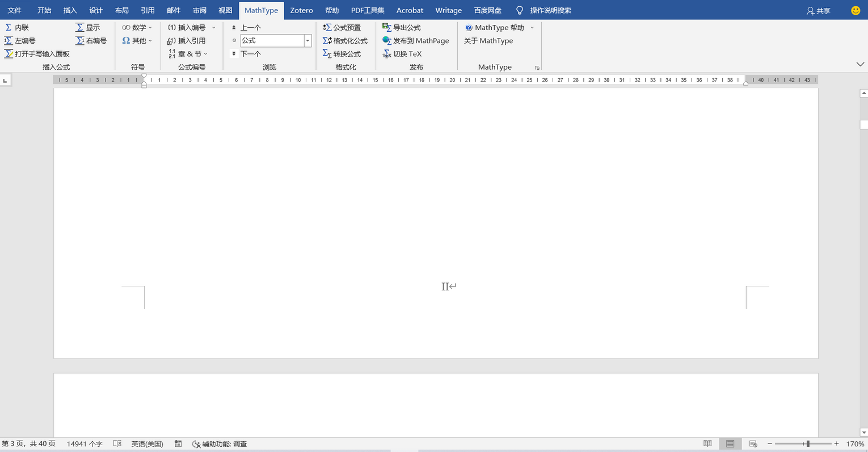Switch to the Zotero tab
This screenshot has width=868, height=452.
tap(301, 10)
